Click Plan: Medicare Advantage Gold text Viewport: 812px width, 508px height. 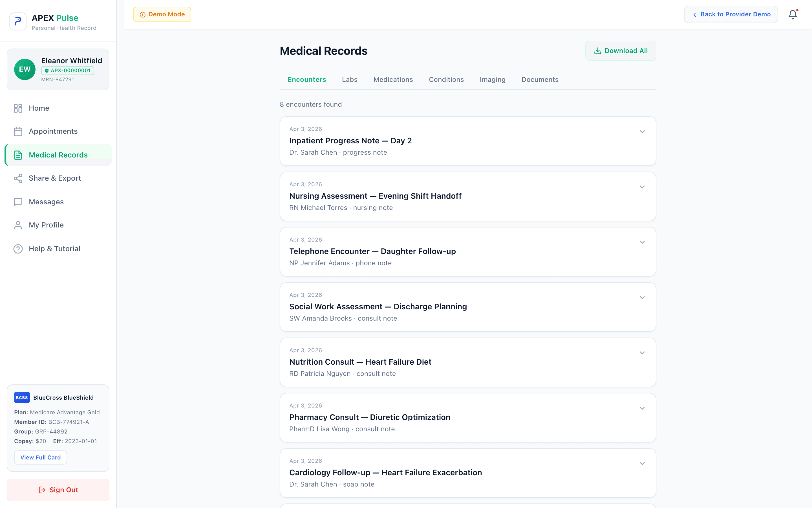pos(57,412)
